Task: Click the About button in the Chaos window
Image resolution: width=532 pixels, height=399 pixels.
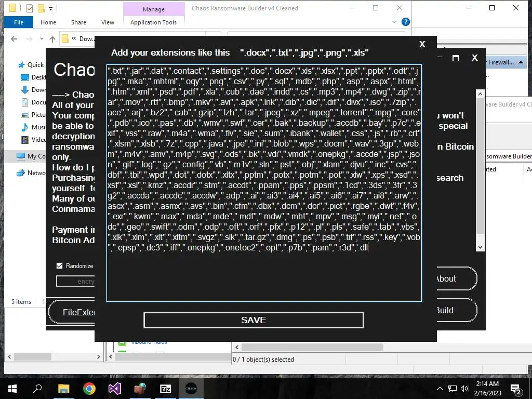Action: 456,278
